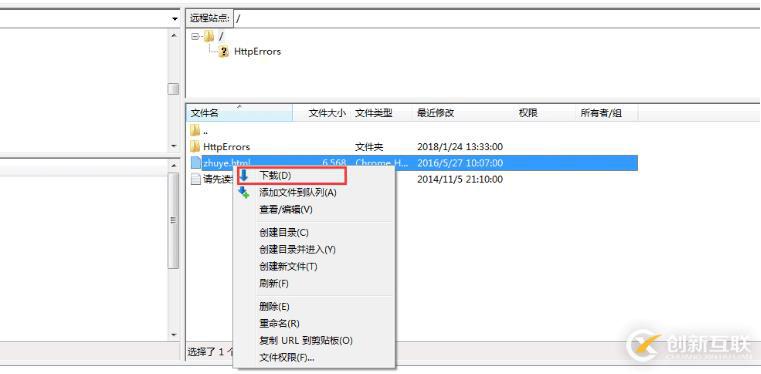Click 刷新(F) in the context menu
Viewport: 761px width, 374px height.
click(274, 283)
